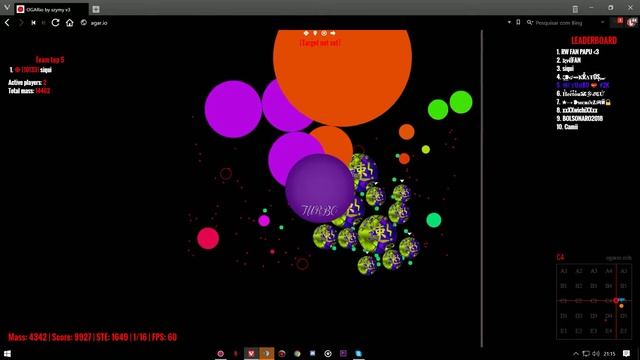Open a new browser tab
Viewport: 640px width, 360px height.
[96, 9]
